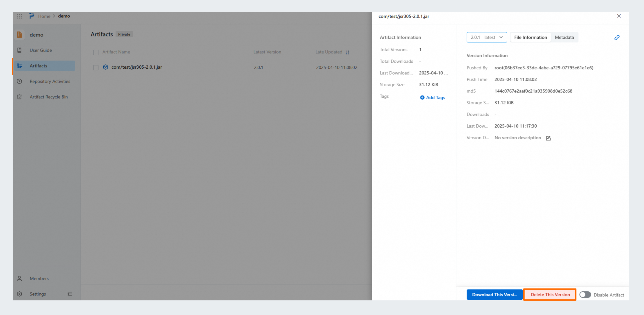Toggle the Disable Artifact switch
Viewport: 644px width, 315px height.
pyautogui.click(x=585, y=295)
